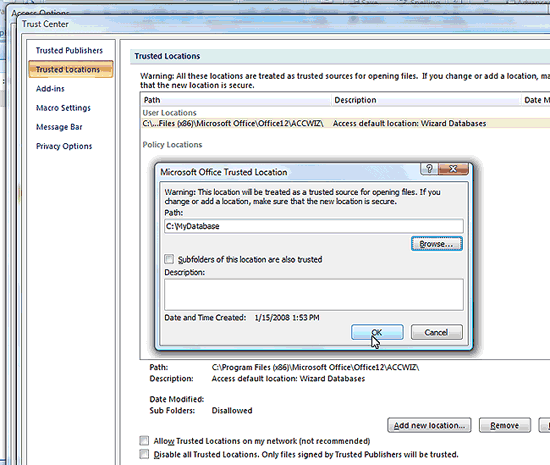
Task: Go to Macro Settings
Action: [x=63, y=108]
